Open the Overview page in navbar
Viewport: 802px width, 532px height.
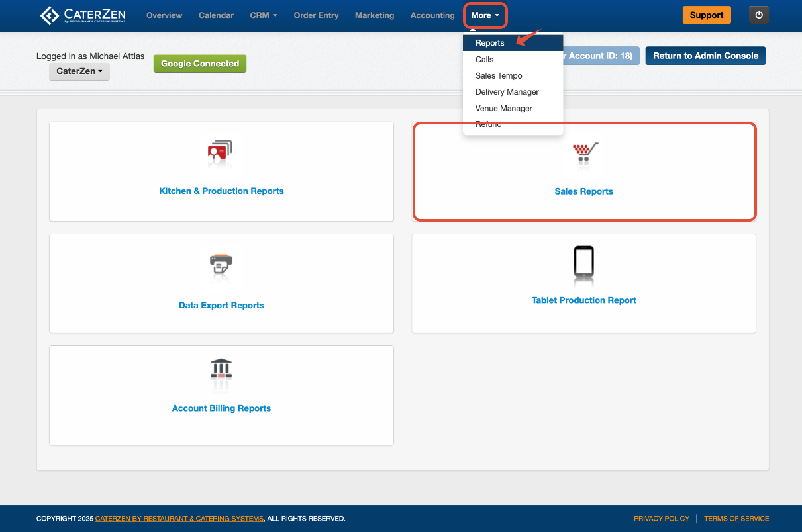164,15
